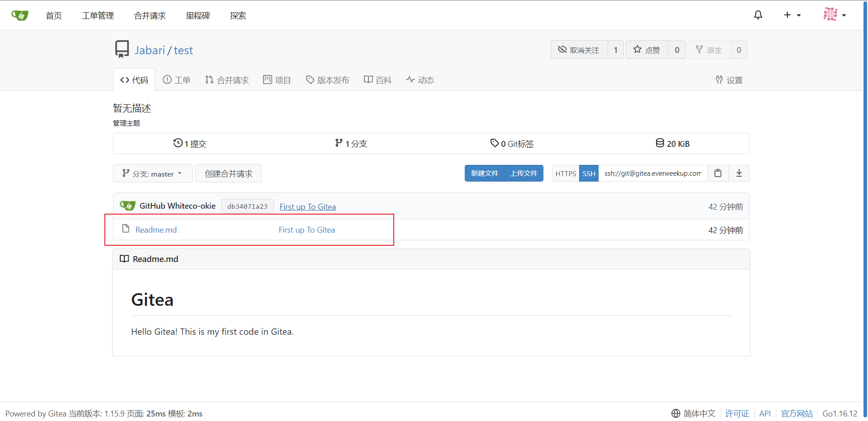
Task: Open 工单管理 in the top navigation
Action: 98,16
